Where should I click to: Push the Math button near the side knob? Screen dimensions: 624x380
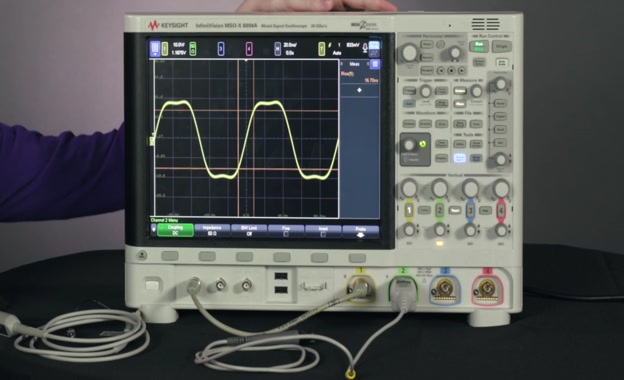[x=500, y=129]
